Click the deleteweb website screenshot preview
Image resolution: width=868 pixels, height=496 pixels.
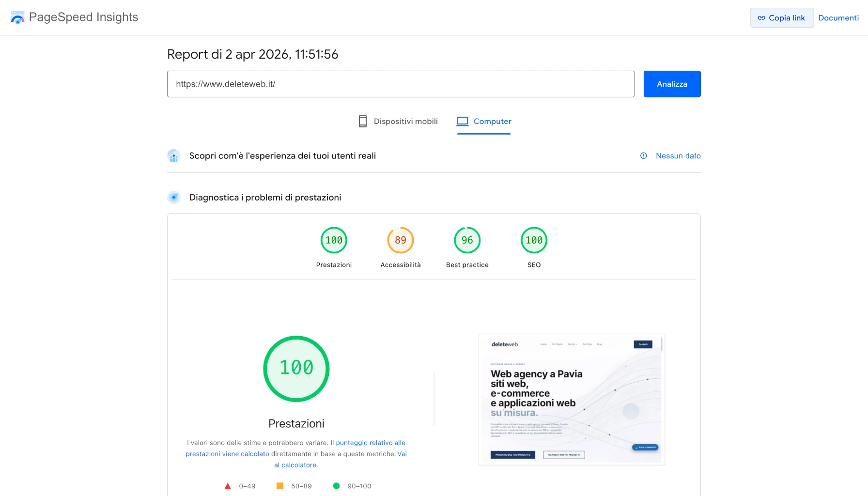pyautogui.click(x=571, y=399)
